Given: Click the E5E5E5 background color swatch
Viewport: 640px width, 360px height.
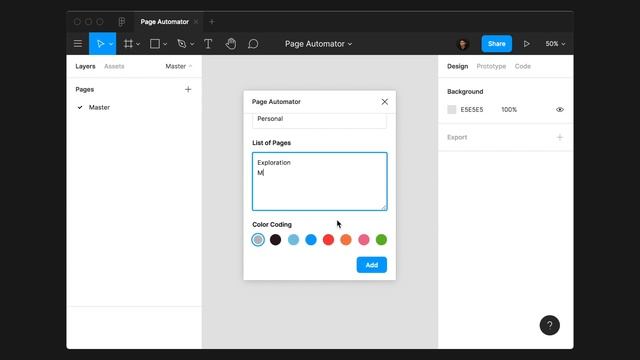Looking at the screenshot, I should point(451,109).
